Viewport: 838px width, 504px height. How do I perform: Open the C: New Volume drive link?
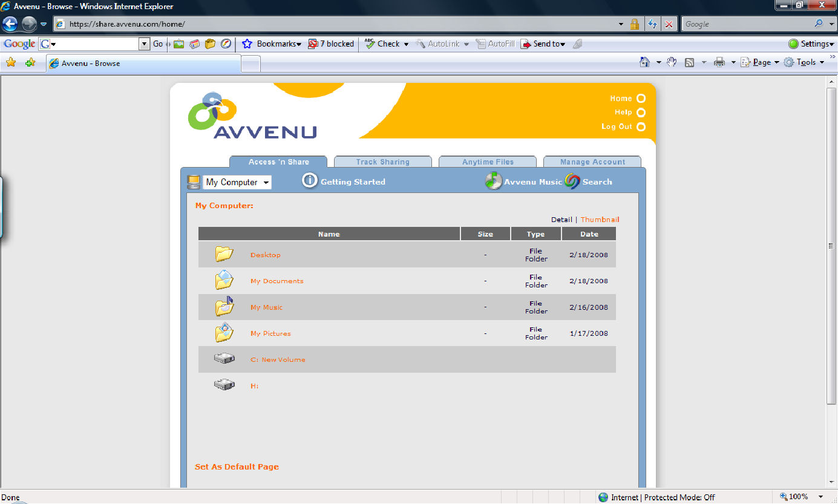278,359
